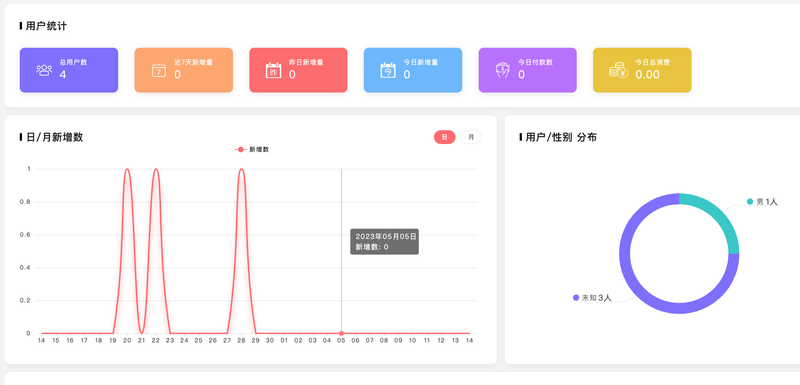Click the 今日付款数 payment icon

(x=503, y=70)
